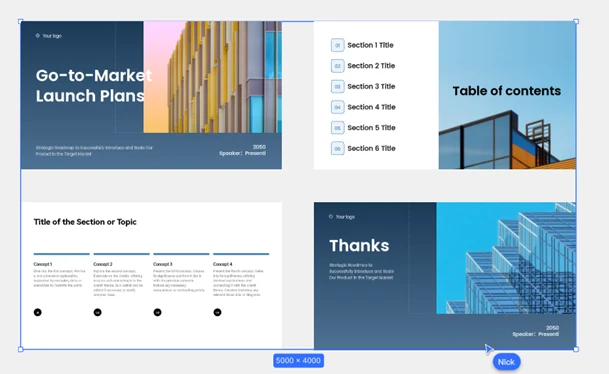Select the Strategic Roadmap paragraph on Thanks slide
This screenshot has width=609, height=374.
(x=361, y=271)
